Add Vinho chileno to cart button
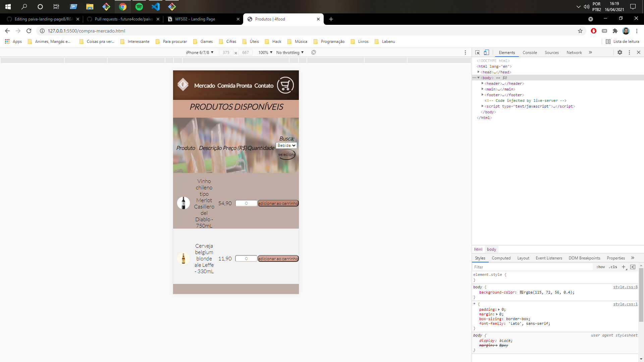This screenshot has width=644, height=362. coord(278,203)
